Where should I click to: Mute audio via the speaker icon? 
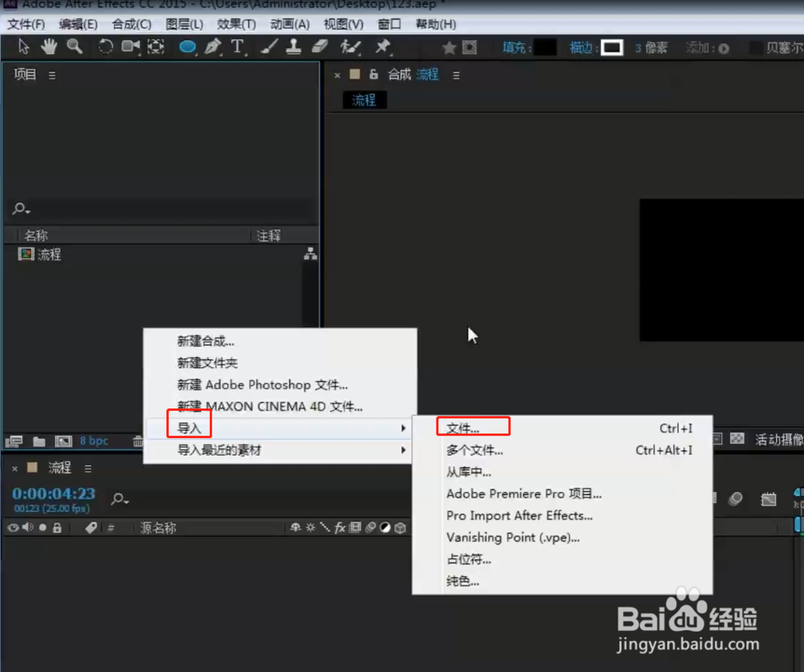[x=27, y=527]
